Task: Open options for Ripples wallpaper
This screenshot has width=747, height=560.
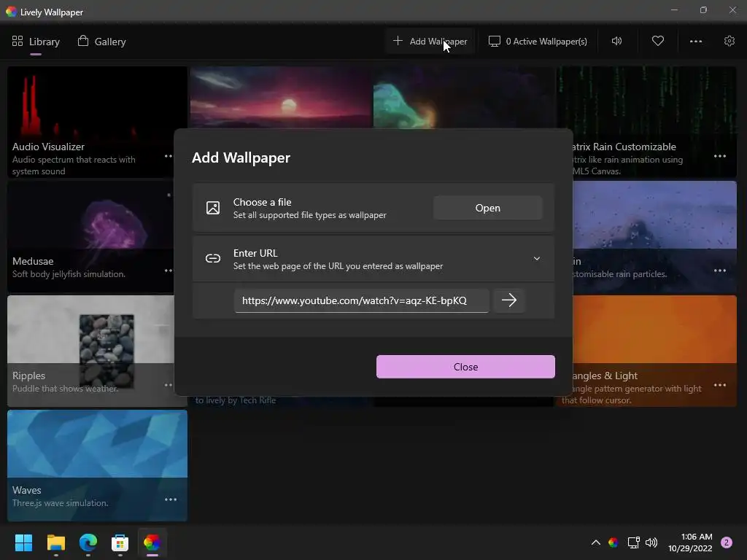Action: (169, 385)
